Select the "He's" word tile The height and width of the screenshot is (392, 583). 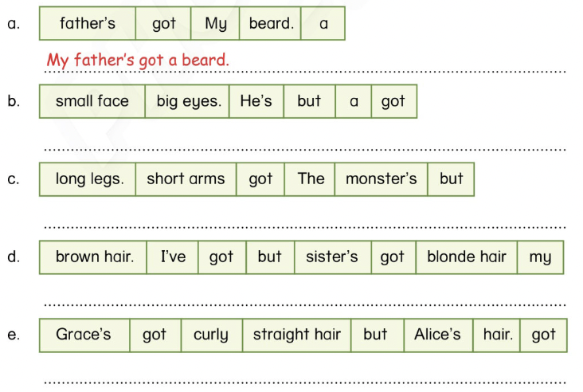[x=256, y=101]
